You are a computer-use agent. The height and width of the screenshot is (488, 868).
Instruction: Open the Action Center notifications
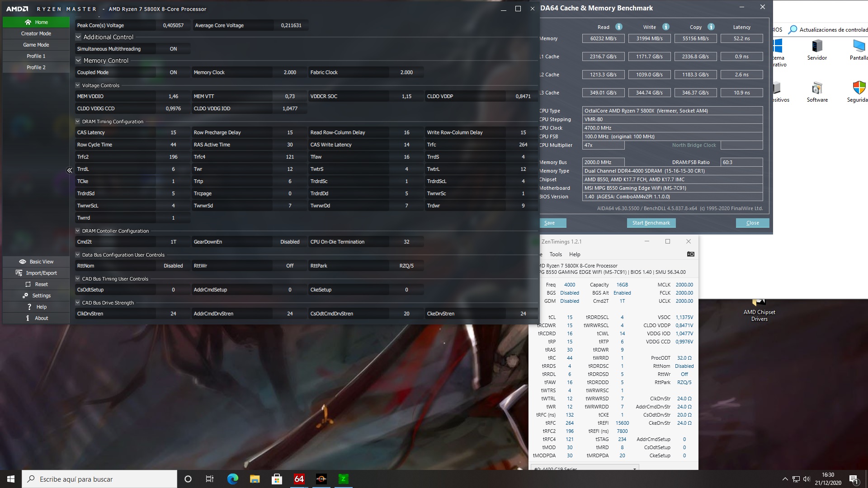854,479
